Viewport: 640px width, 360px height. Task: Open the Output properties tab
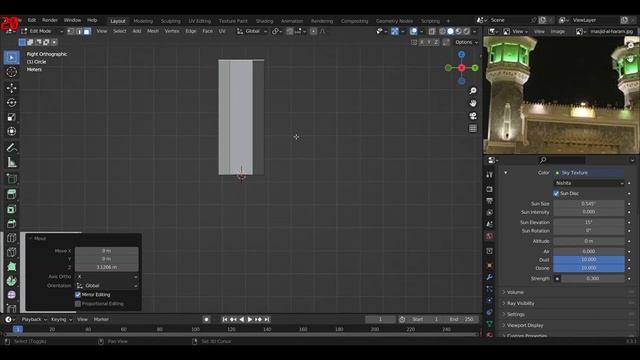click(x=489, y=201)
